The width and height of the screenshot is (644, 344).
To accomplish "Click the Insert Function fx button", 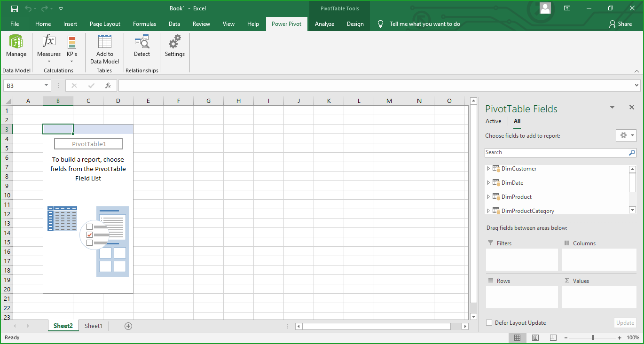I will pos(108,86).
